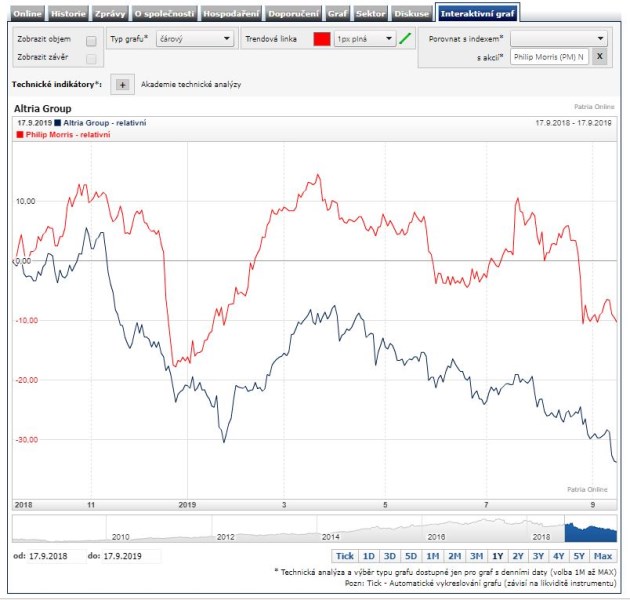Add technical indicator with plus button
Screen dimensions: 630x600
tap(122, 85)
